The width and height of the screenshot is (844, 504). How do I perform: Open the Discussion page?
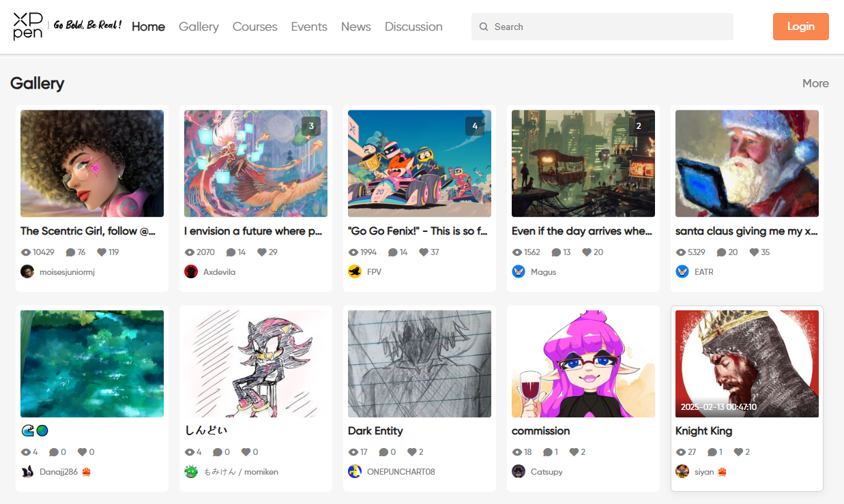pyautogui.click(x=413, y=27)
